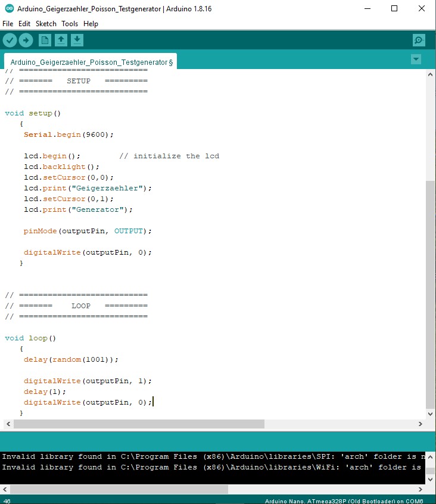
Task: Open the Tools menu
Action: [70, 24]
